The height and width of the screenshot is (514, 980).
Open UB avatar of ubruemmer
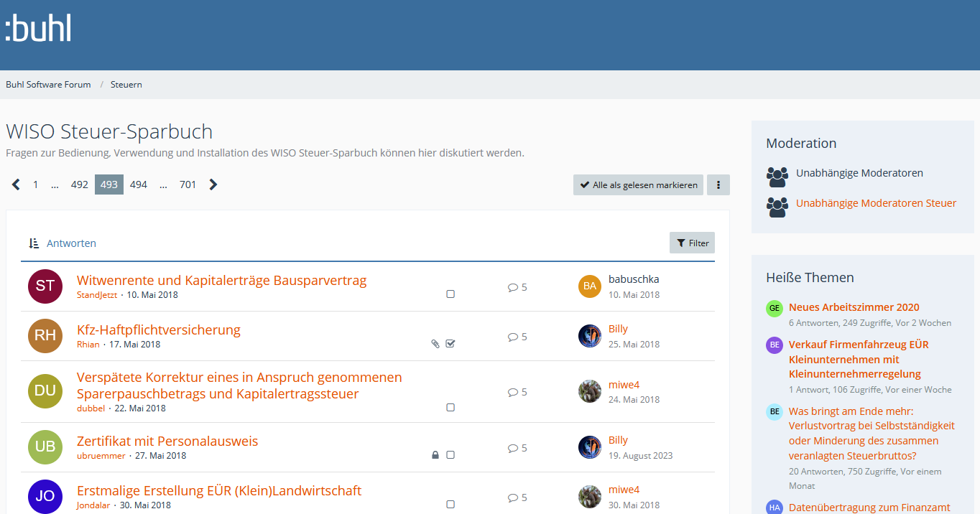pyautogui.click(x=45, y=447)
